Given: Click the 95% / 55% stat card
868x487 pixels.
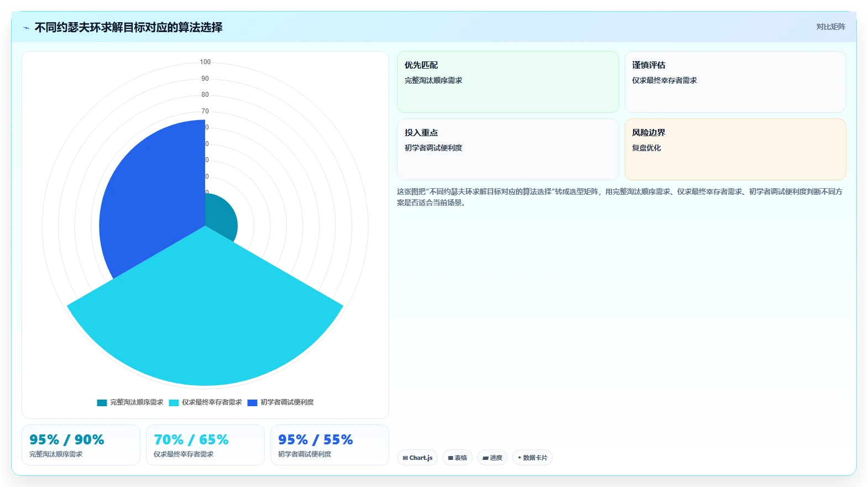Looking at the screenshot, I should (x=330, y=445).
